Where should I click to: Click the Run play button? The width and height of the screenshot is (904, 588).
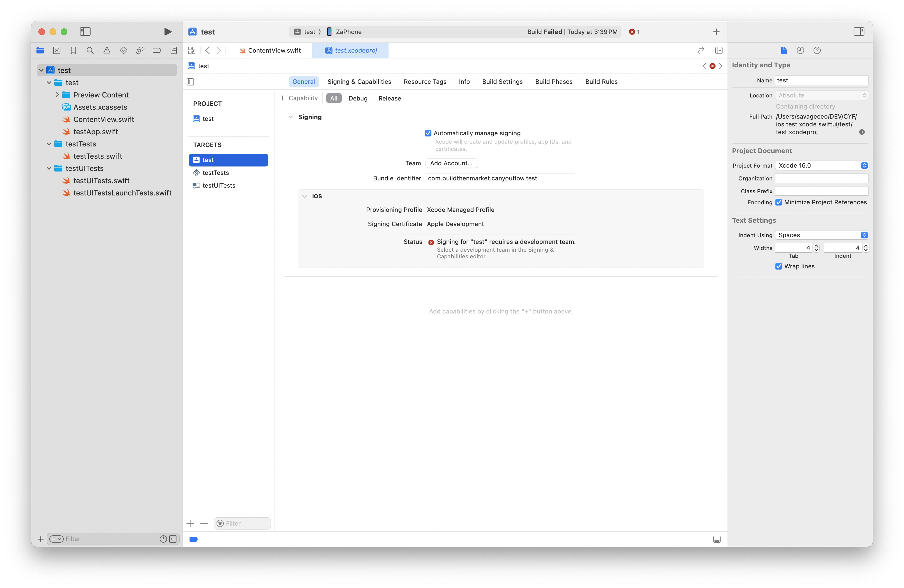168,31
